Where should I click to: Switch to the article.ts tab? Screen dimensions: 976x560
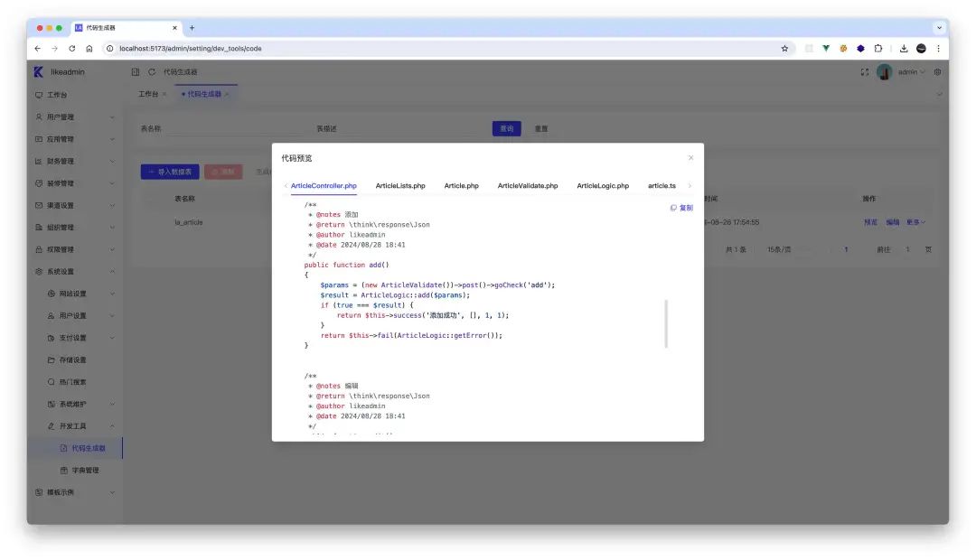662,185
